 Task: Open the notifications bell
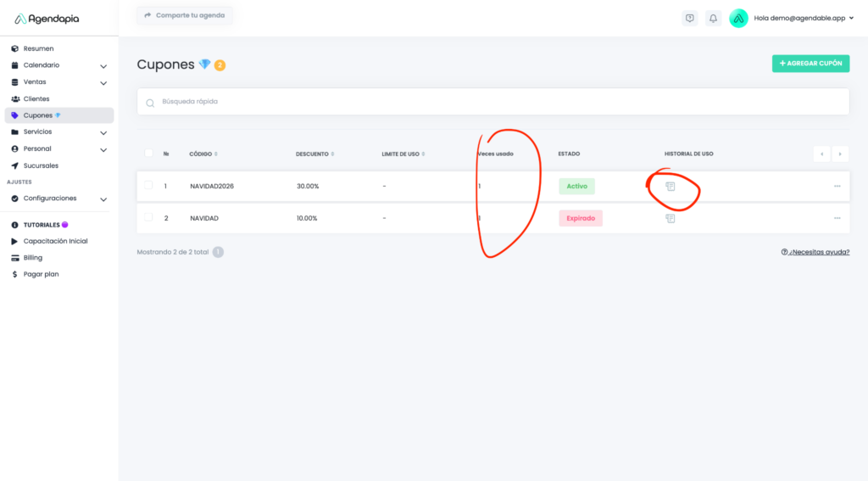coord(713,18)
